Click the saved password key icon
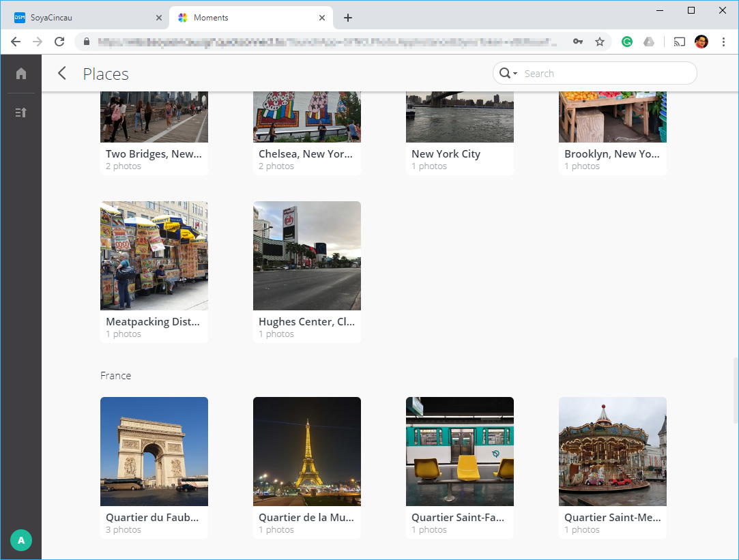The image size is (739, 560). pyautogui.click(x=578, y=42)
